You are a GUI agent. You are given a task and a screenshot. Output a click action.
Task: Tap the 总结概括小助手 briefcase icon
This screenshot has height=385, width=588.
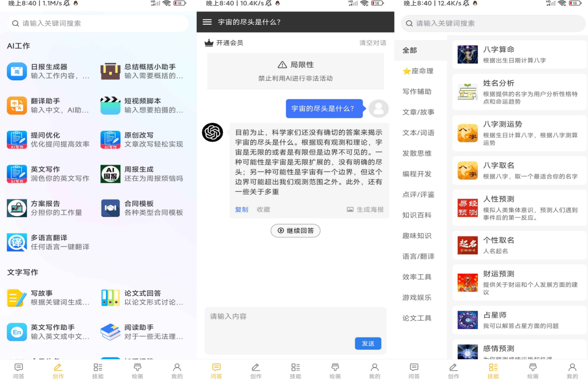click(110, 71)
